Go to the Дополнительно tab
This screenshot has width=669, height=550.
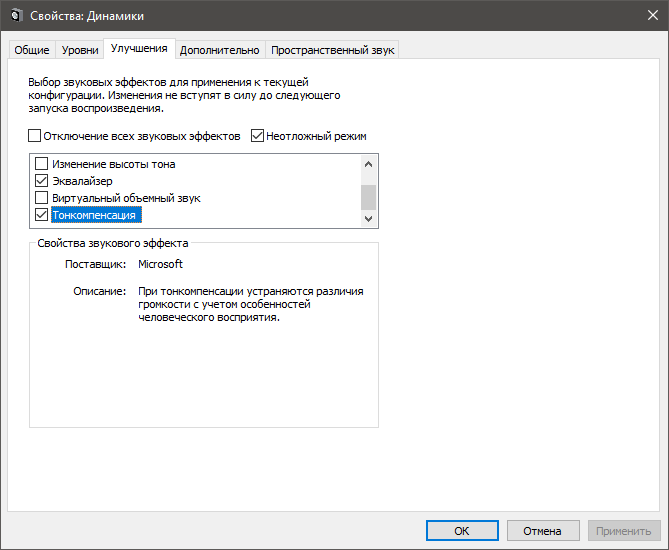(x=220, y=50)
